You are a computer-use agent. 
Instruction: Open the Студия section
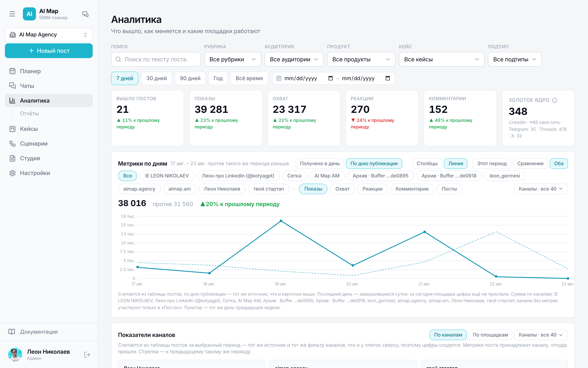[49, 158]
